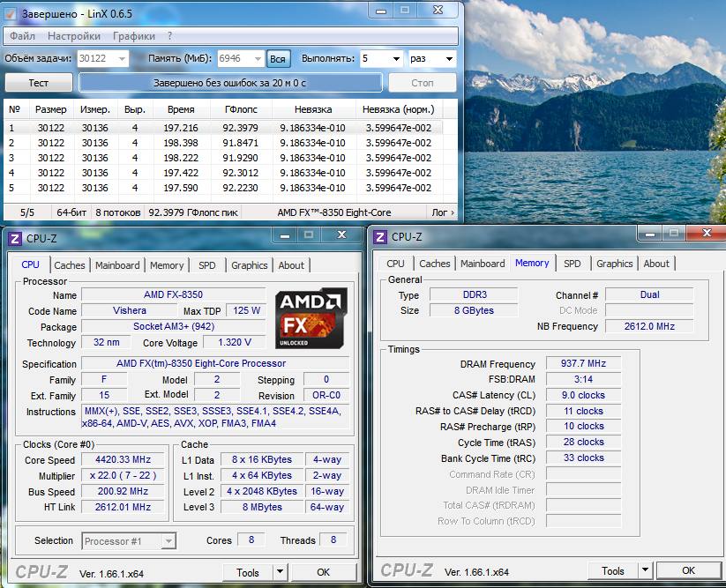Open the Настройки menu in LinX
Viewport: 726px width, 588px height.
(x=74, y=36)
